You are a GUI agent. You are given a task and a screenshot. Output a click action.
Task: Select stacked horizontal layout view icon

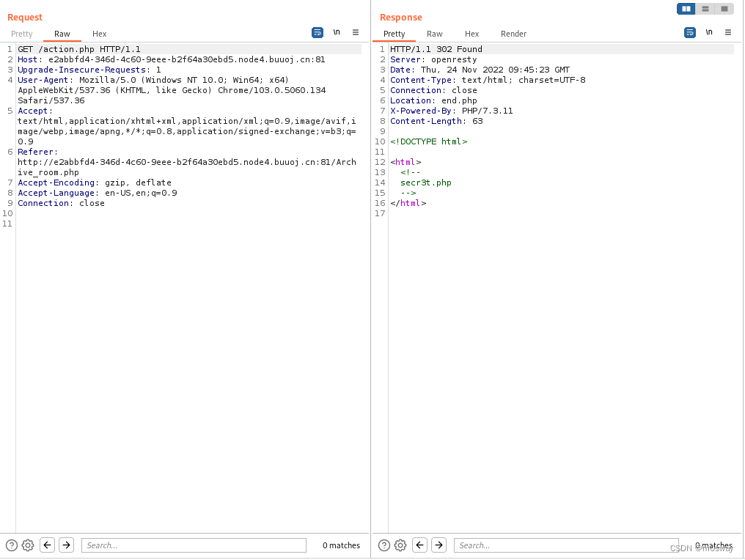(705, 9)
